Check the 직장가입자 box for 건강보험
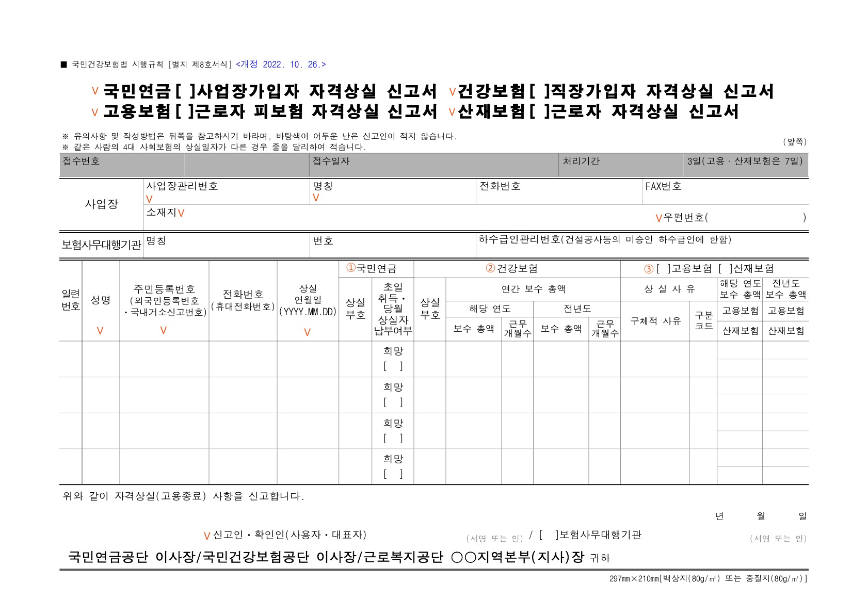Image resolution: width=868 pixels, height=614 pixels. point(538,92)
